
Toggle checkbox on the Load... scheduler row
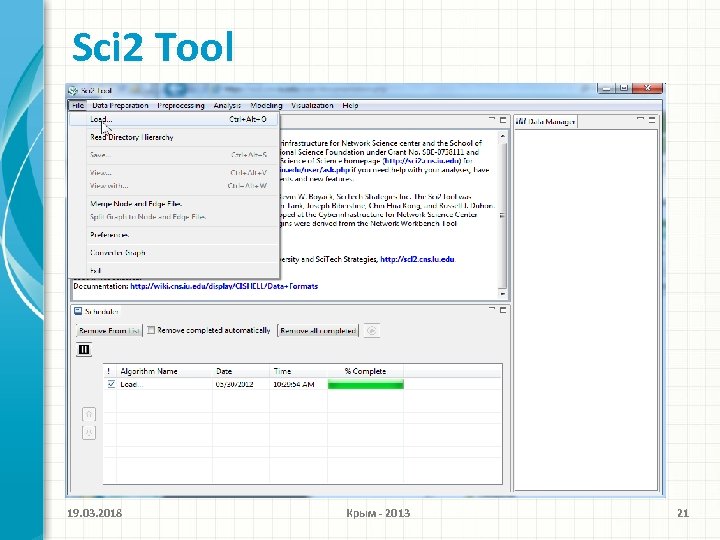111,384
